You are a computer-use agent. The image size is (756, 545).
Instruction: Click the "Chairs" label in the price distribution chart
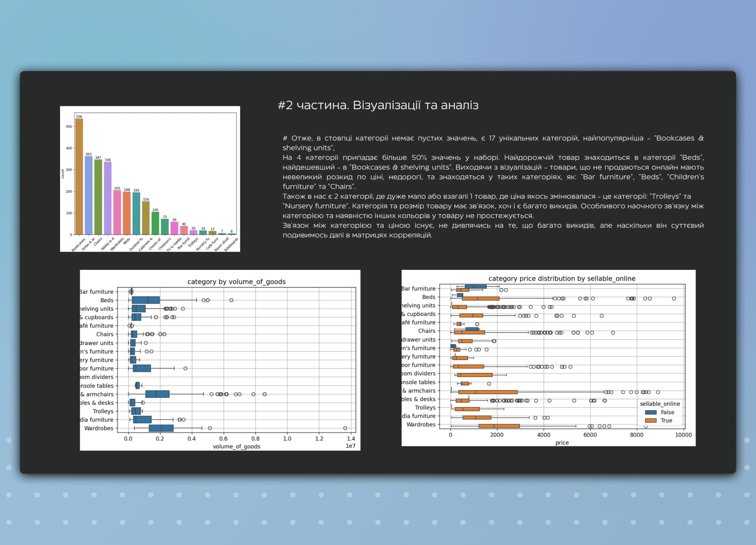click(x=427, y=331)
